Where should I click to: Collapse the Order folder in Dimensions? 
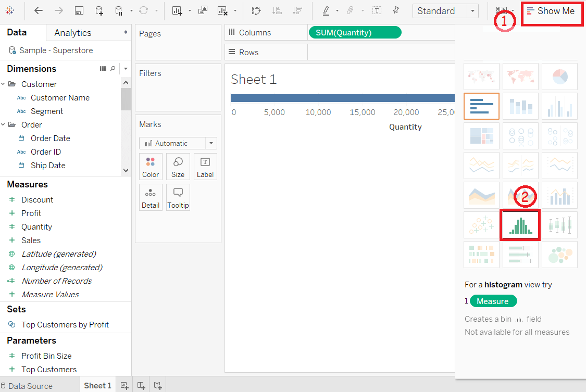tap(3, 125)
